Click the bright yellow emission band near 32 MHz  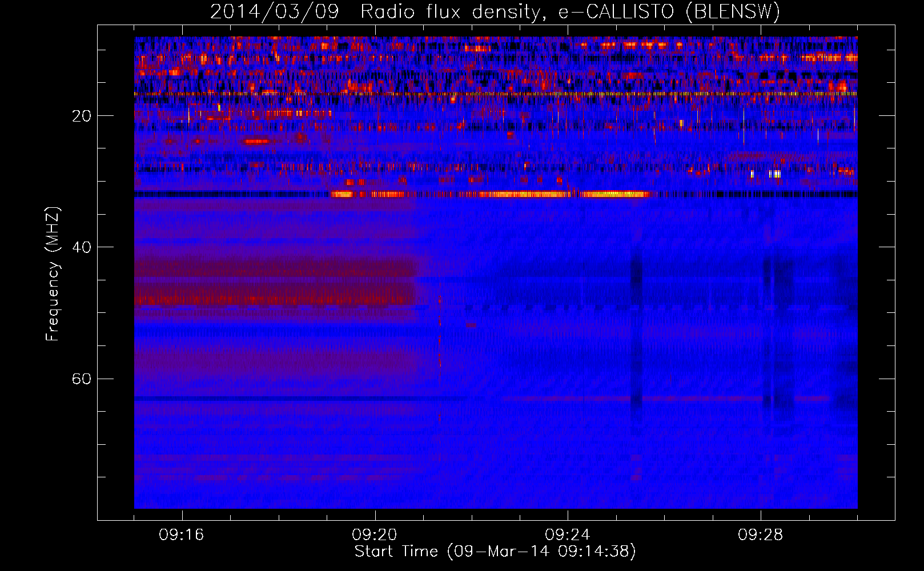coord(490,194)
